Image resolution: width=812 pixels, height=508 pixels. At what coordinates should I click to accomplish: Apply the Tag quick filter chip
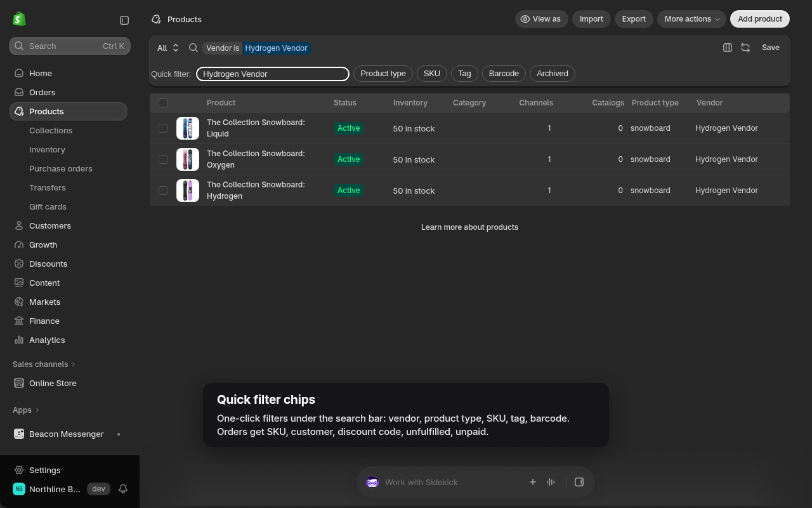[x=464, y=74]
